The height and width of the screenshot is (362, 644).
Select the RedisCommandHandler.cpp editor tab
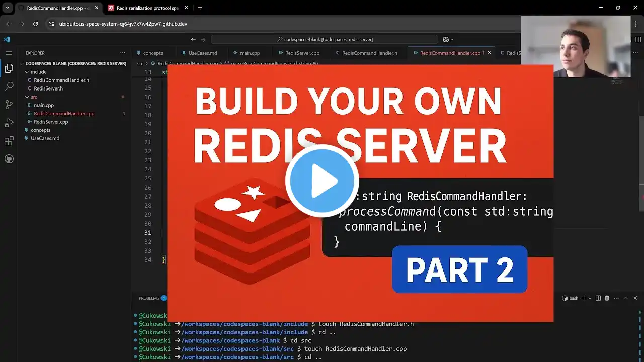click(450, 53)
